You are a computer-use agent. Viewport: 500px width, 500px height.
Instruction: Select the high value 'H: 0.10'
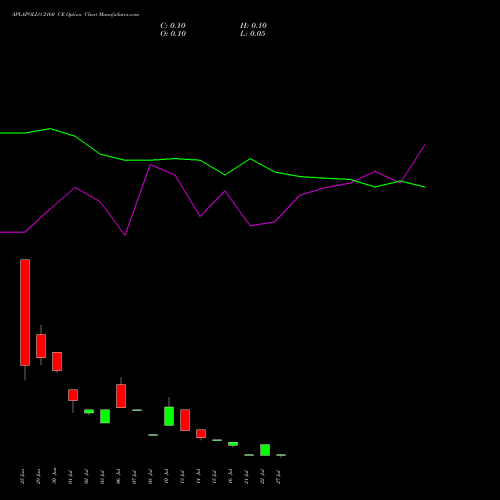click(x=253, y=26)
